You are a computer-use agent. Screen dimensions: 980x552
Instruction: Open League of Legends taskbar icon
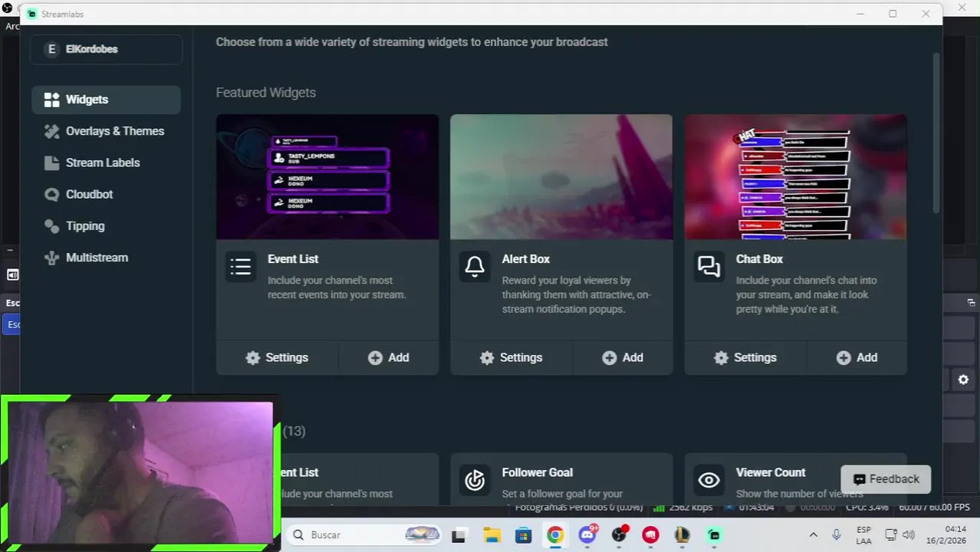682,535
